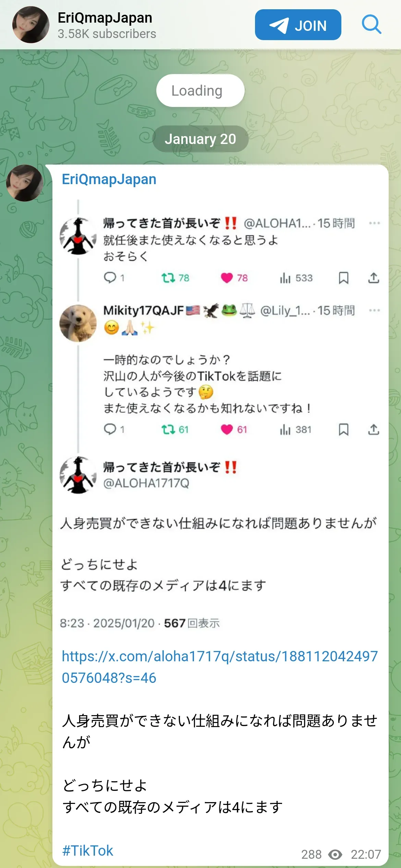Join the EriQmapJapan channel

click(298, 25)
